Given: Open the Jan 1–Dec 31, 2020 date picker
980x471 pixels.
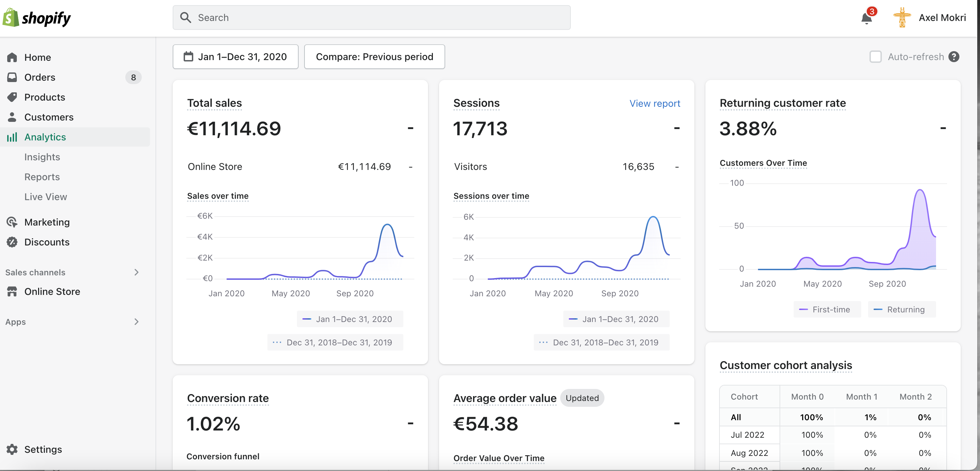Looking at the screenshot, I should [x=235, y=57].
